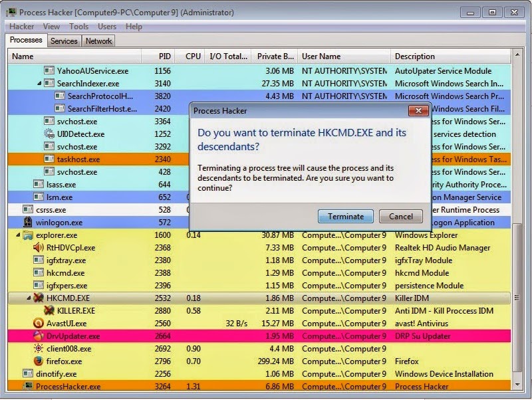
Task: Click the winlogon.exe icon
Action: point(28,222)
